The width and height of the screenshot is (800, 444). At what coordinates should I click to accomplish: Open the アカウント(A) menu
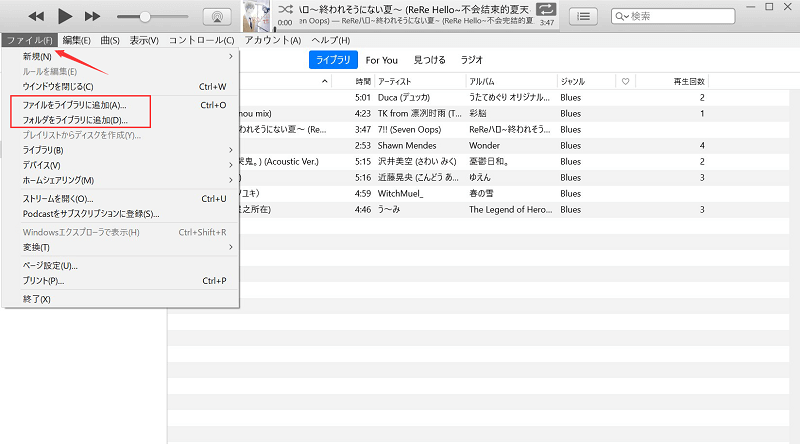click(272, 40)
